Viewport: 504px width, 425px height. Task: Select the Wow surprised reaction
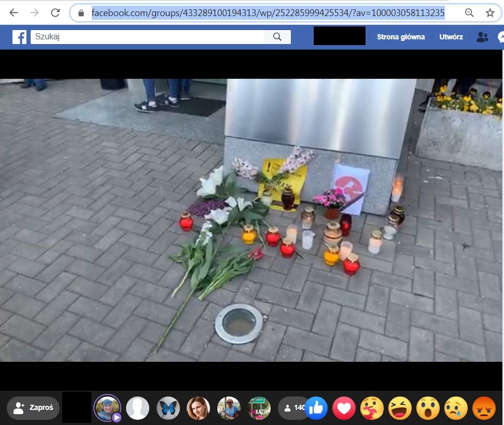pyautogui.click(x=428, y=408)
